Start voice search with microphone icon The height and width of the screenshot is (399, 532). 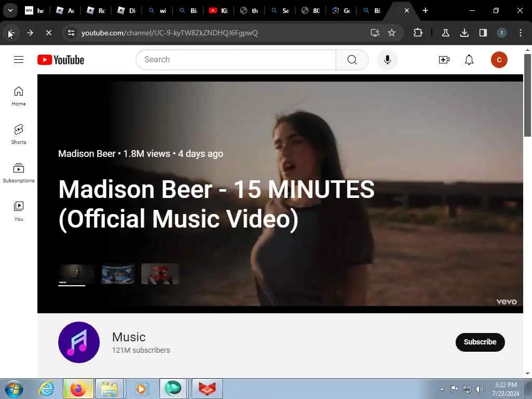click(387, 60)
